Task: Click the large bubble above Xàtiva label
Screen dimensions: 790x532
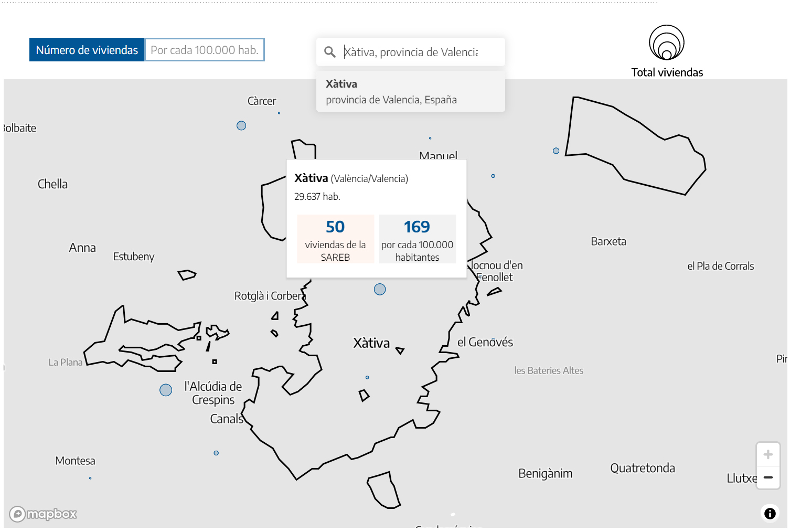Action: click(380, 289)
